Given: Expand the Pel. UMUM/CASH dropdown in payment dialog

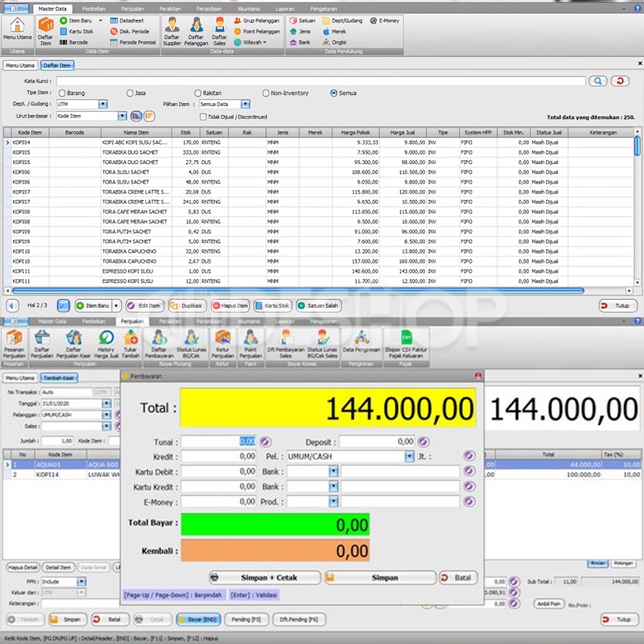Looking at the screenshot, I should [409, 457].
